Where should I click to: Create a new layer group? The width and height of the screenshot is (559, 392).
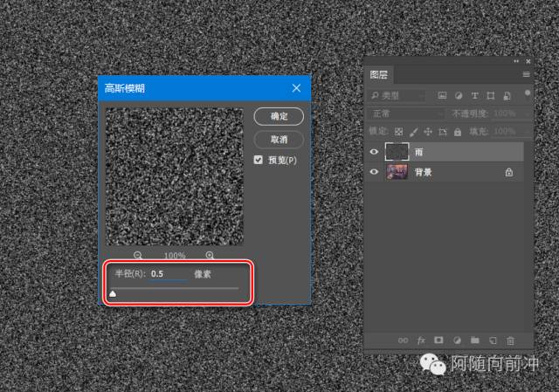(475, 340)
